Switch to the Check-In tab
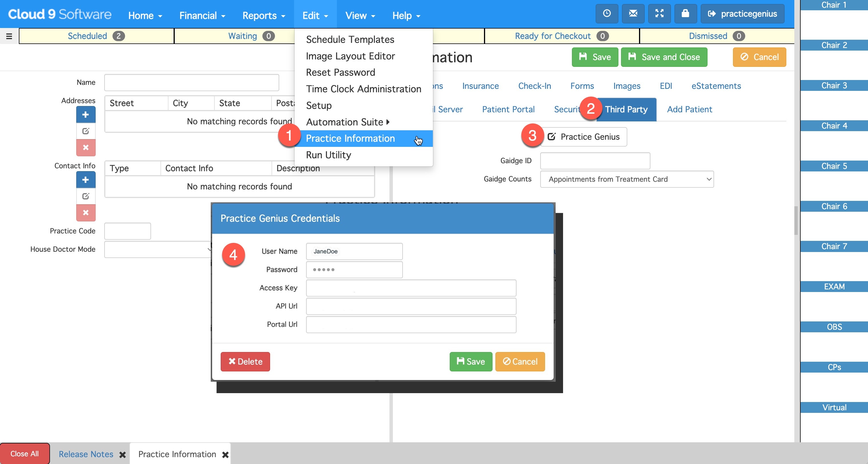This screenshot has height=464, width=868. point(535,86)
